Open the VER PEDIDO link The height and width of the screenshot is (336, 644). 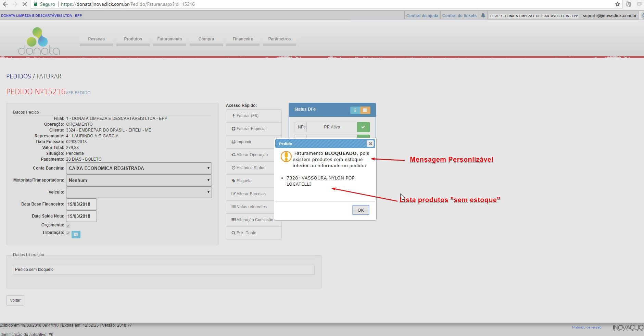[78, 93]
